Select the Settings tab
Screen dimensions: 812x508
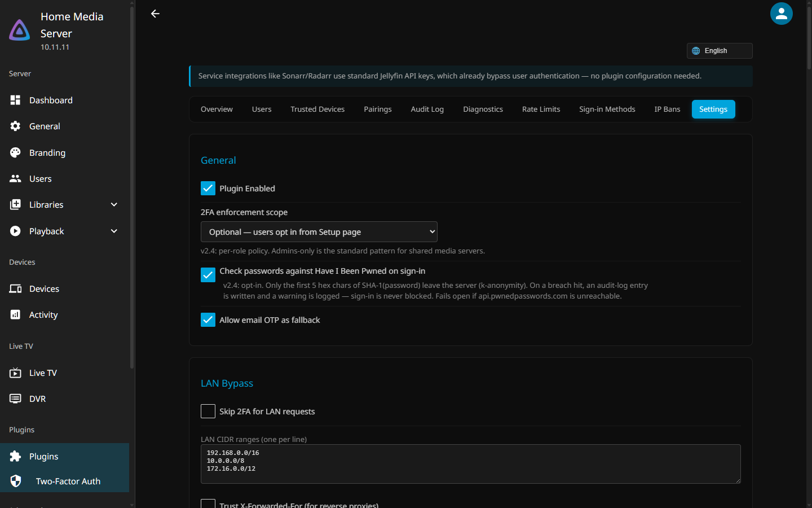[713, 109]
